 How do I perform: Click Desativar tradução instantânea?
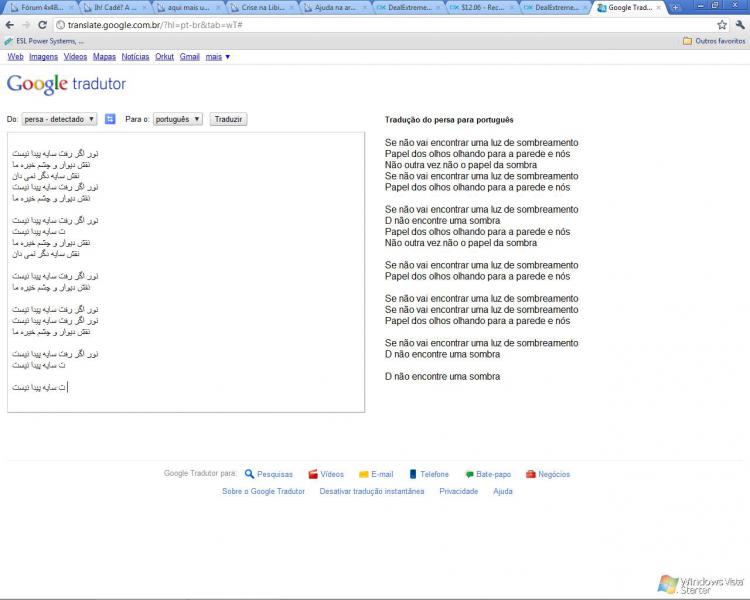coord(372,491)
